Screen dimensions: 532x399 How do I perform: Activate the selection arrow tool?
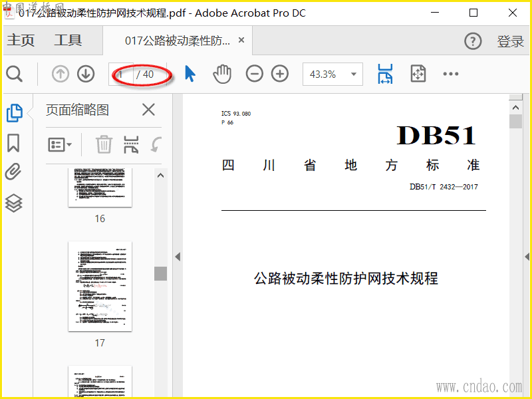click(x=190, y=74)
